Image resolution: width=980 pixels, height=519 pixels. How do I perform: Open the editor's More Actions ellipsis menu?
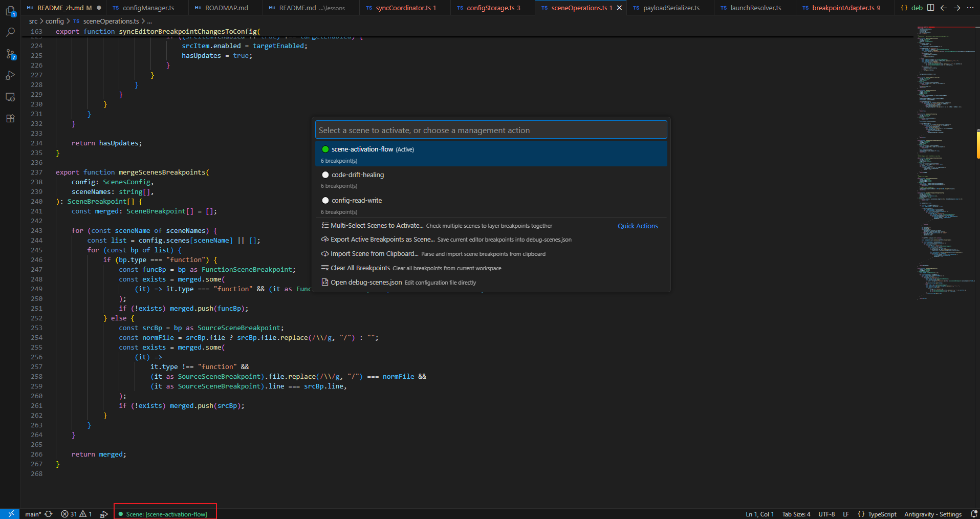[970, 8]
